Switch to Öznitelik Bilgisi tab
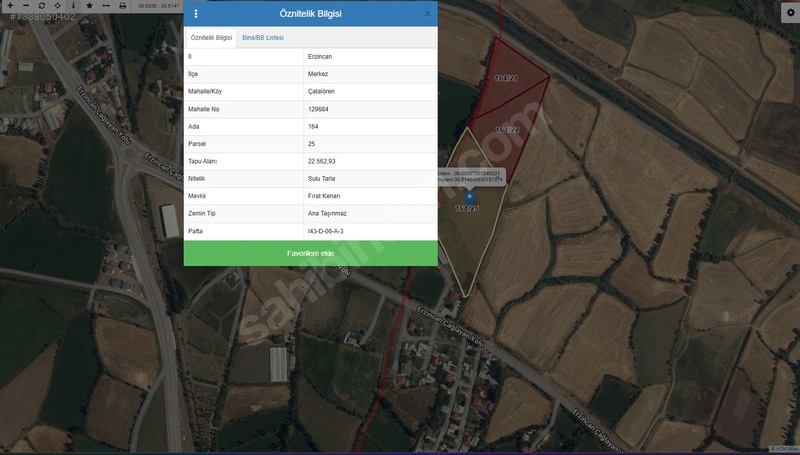Screen dimensions: 800x455 211,38
